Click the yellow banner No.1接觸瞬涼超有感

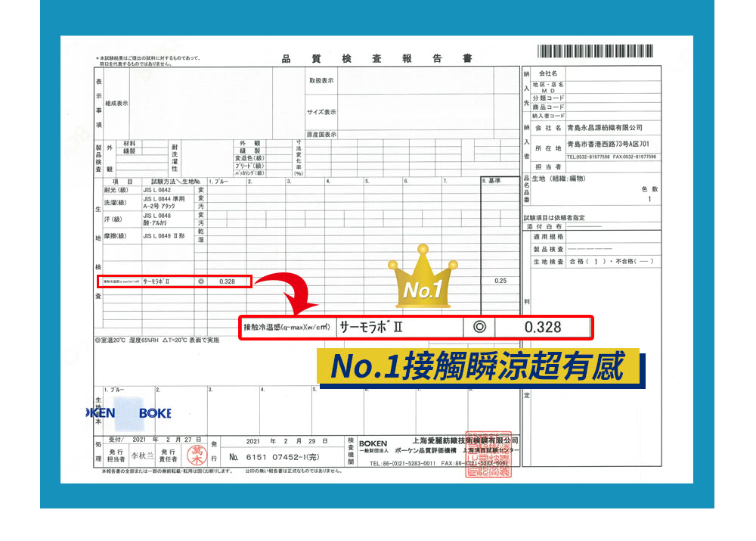(x=478, y=366)
